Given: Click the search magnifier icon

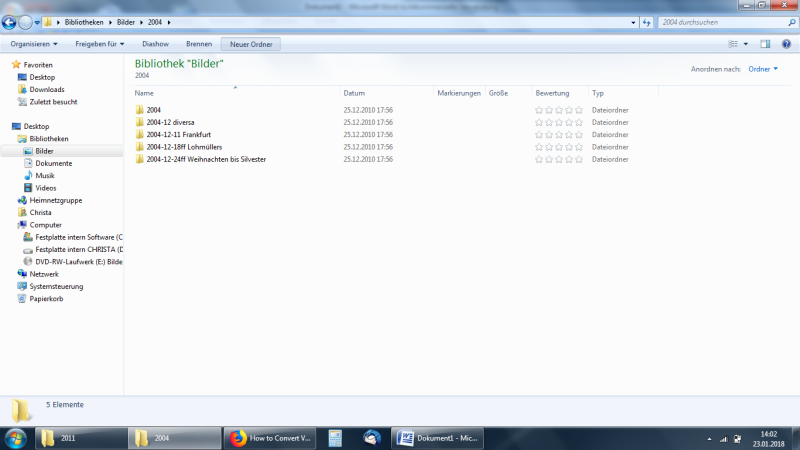Looking at the screenshot, I should click(x=792, y=22).
